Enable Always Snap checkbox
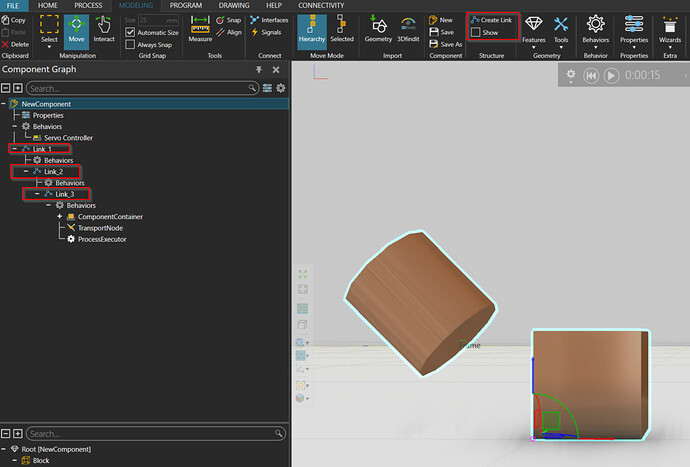Viewport: 690px width, 467px height. 130,44
